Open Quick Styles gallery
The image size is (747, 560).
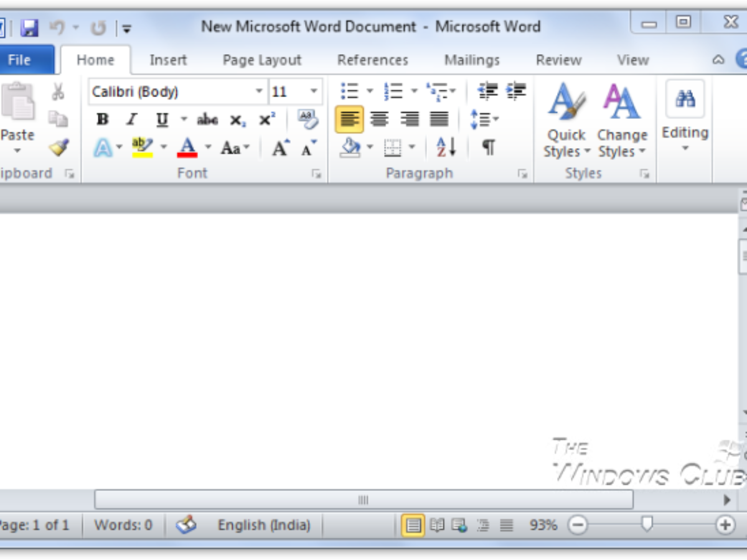tap(566, 121)
